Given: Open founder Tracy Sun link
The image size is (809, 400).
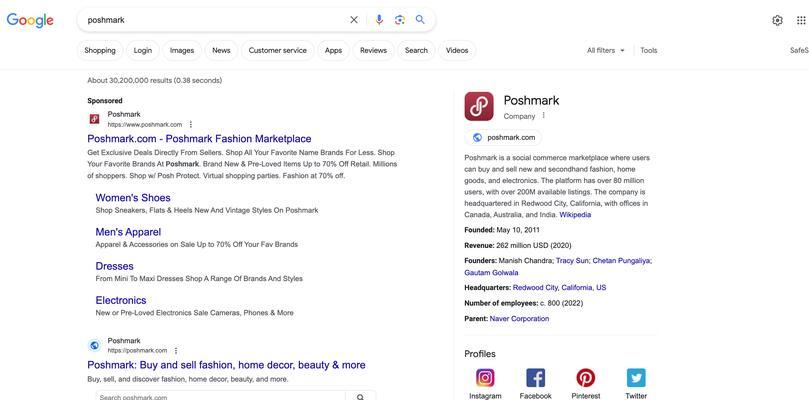Looking at the screenshot, I should (572, 261).
